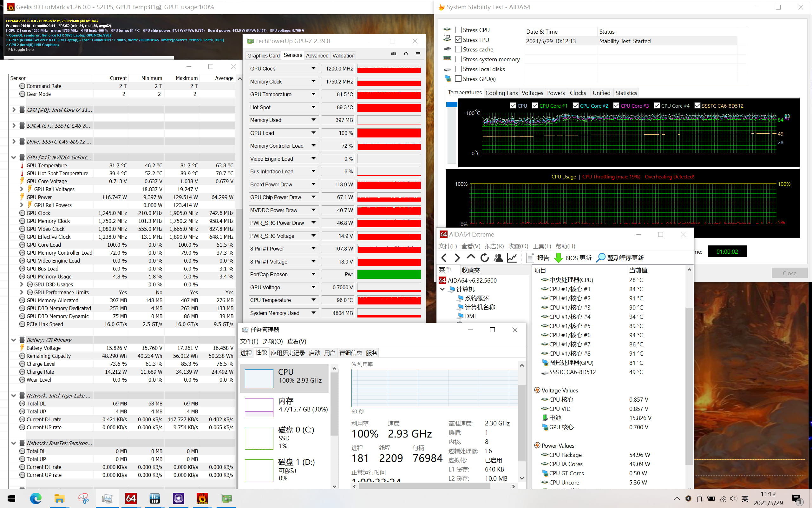
Task: Expand the GPU Rail Voltages row
Action: tap(22, 189)
